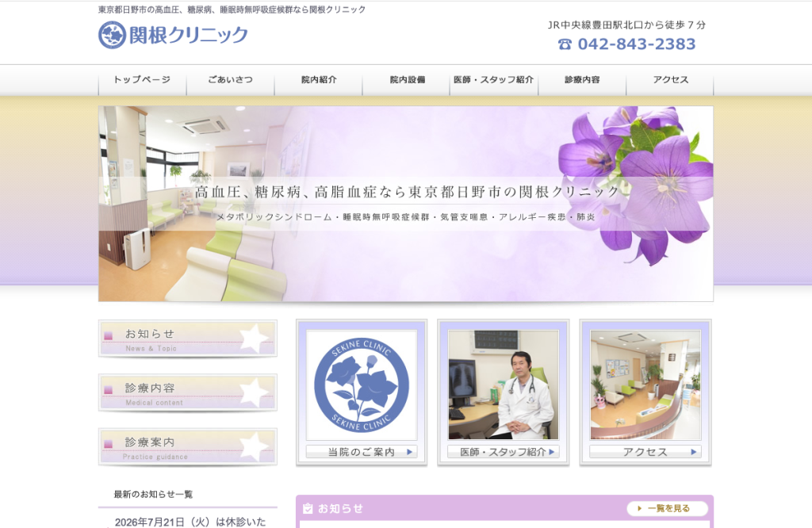Click the 関根クリニック site title text
Image resolution: width=812 pixels, height=528 pixels.
189,35
